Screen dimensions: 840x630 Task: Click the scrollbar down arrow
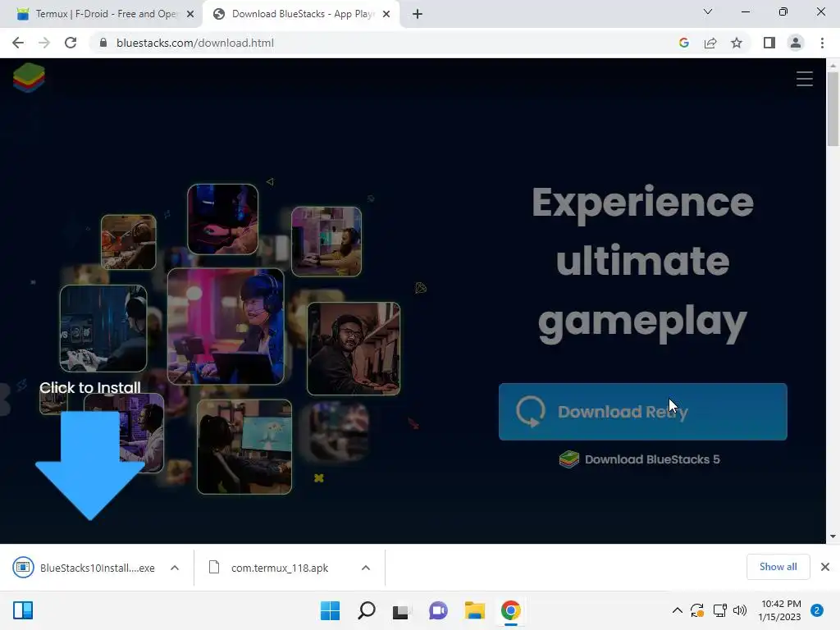pyautogui.click(x=833, y=536)
